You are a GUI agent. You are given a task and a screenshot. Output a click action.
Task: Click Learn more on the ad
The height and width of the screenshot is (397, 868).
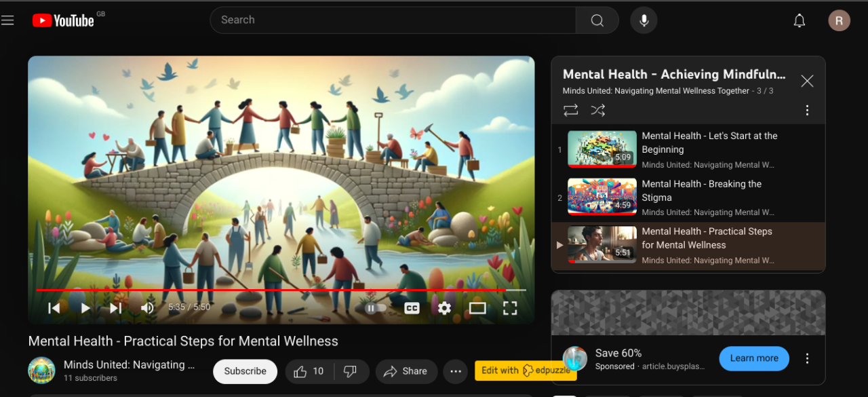(754, 358)
